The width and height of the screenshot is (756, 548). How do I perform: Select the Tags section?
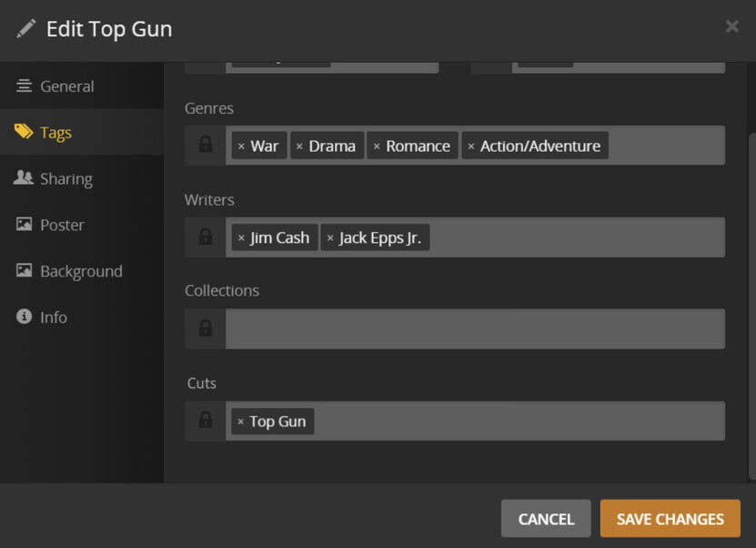pos(82,132)
